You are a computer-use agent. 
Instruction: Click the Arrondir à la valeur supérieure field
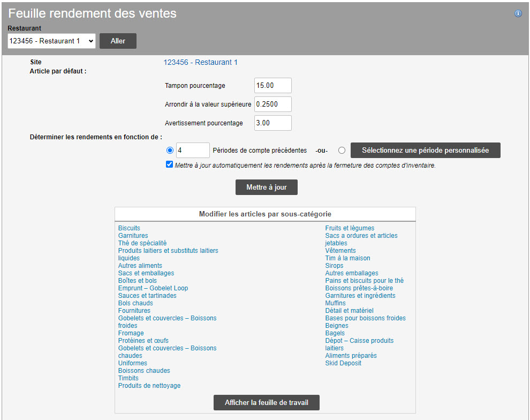[273, 104]
